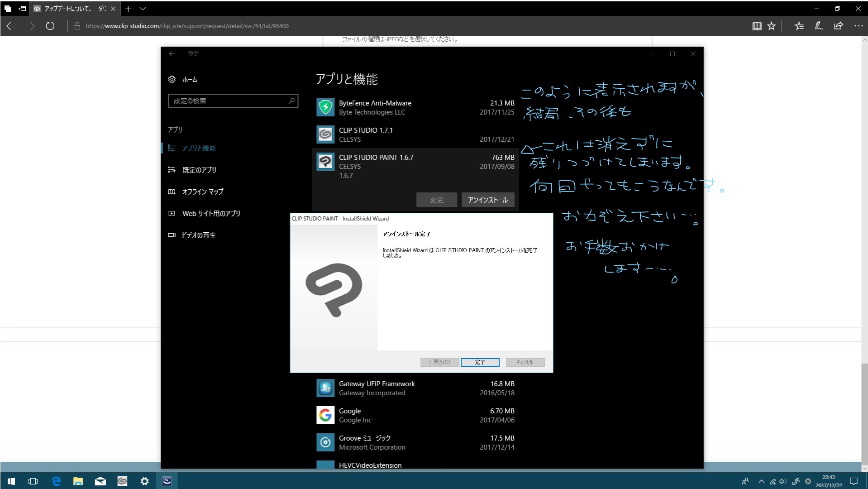Go back in the Edge browser
The image size is (868, 489).
11,26
